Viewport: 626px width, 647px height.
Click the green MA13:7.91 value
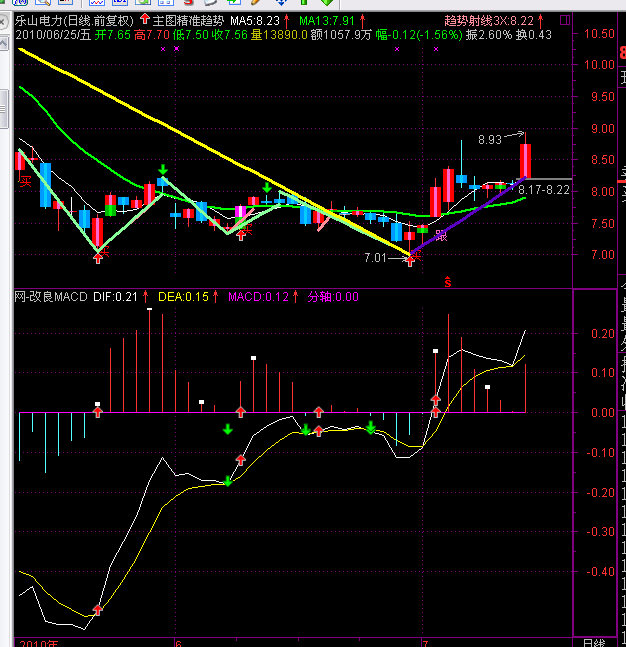[326, 21]
